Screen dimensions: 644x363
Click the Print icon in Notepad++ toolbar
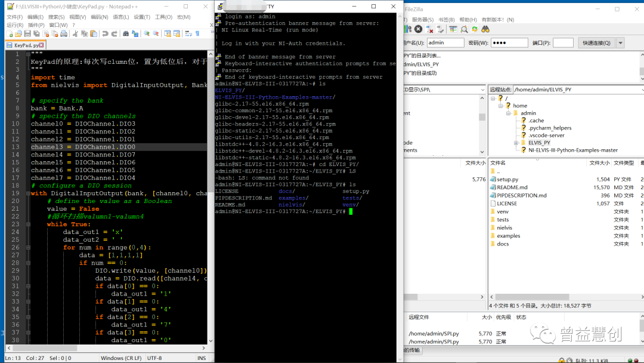pyautogui.click(x=64, y=33)
